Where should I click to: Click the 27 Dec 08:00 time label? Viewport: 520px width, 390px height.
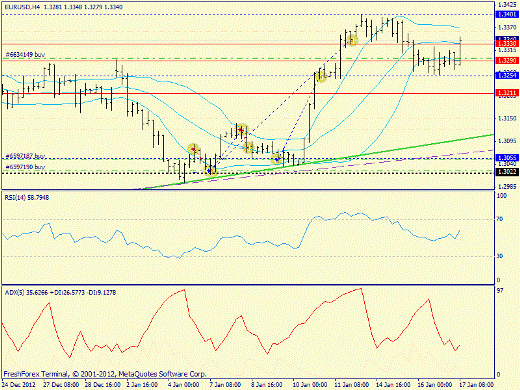[61, 385]
